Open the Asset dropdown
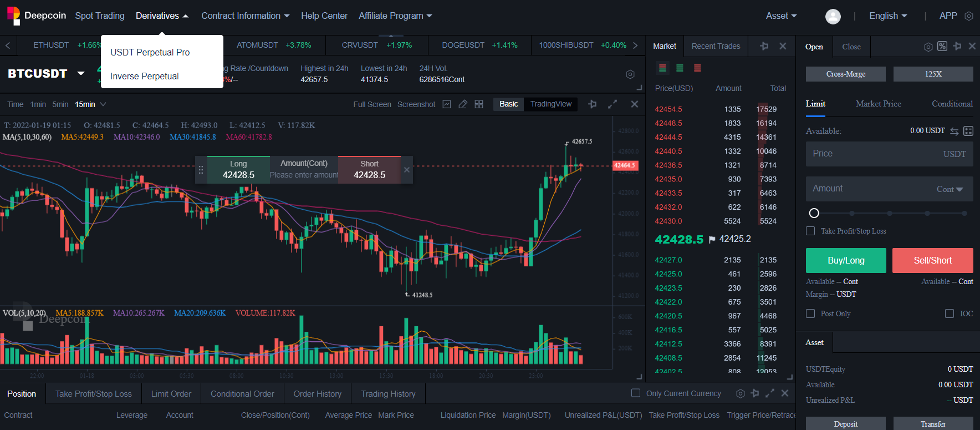The width and height of the screenshot is (980, 430). (x=781, y=16)
